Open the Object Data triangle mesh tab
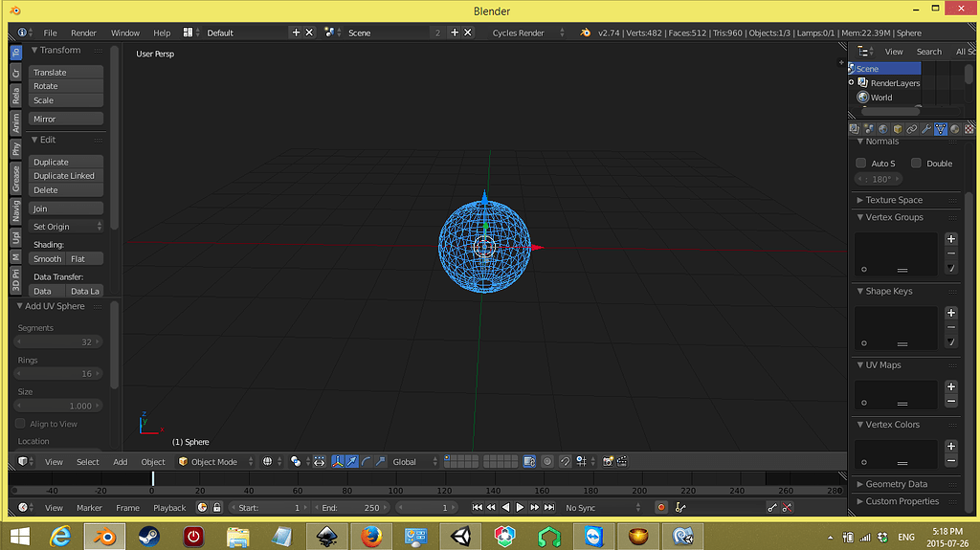The height and width of the screenshot is (550, 980). coord(941,129)
